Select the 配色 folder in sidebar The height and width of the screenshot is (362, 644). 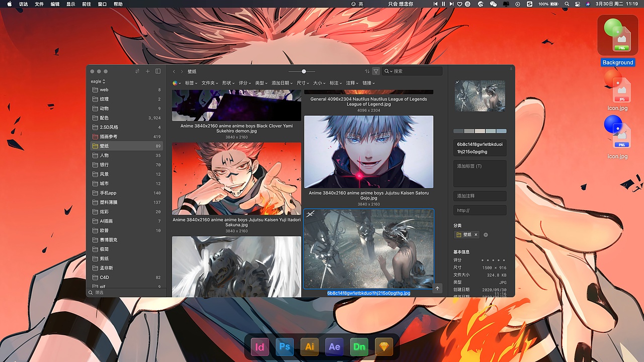coord(126,118)
